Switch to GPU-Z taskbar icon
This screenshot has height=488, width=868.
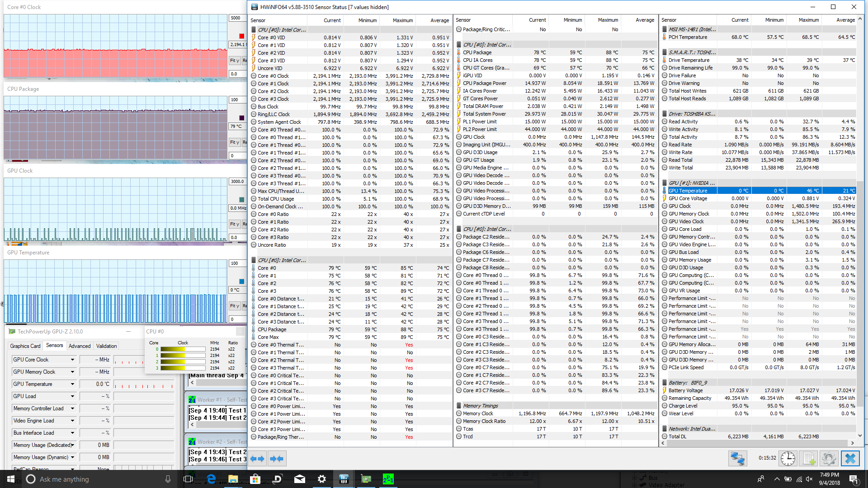point(366,479)
